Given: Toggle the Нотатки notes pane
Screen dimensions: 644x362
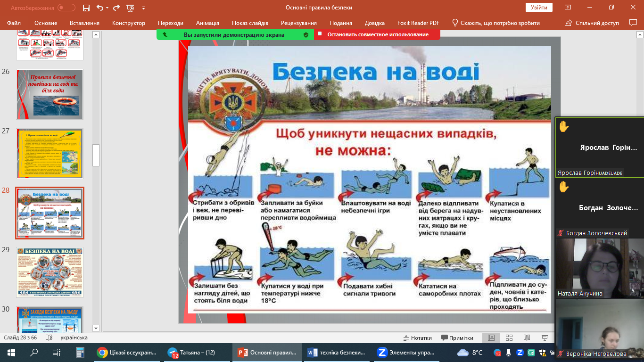Looking at the screenshot, I should tap(417, 338).
